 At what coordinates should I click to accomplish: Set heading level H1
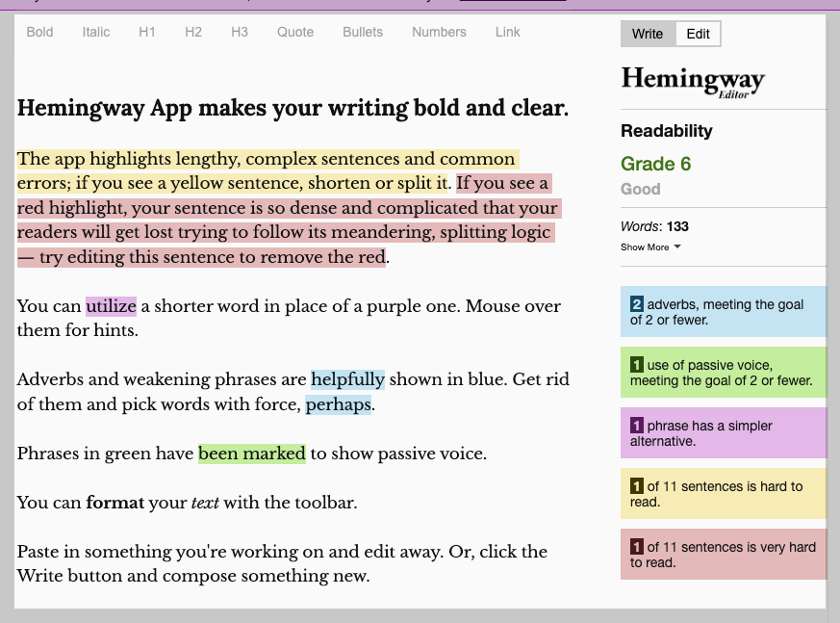[147, 32]
